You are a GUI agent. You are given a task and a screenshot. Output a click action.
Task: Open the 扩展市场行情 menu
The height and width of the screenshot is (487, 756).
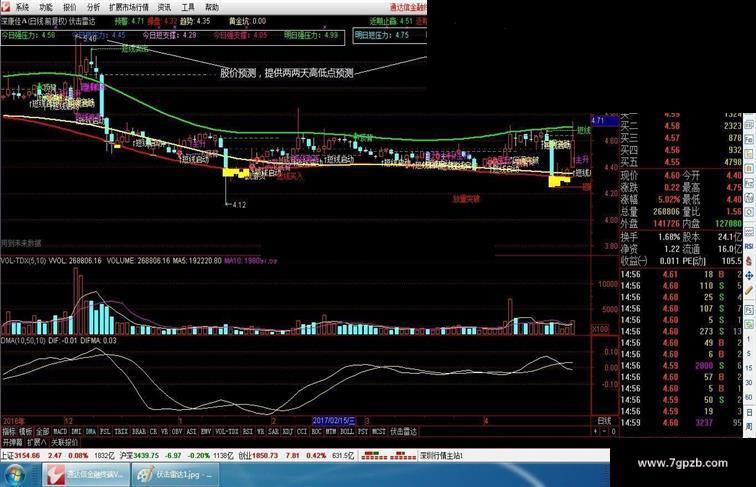129,7
